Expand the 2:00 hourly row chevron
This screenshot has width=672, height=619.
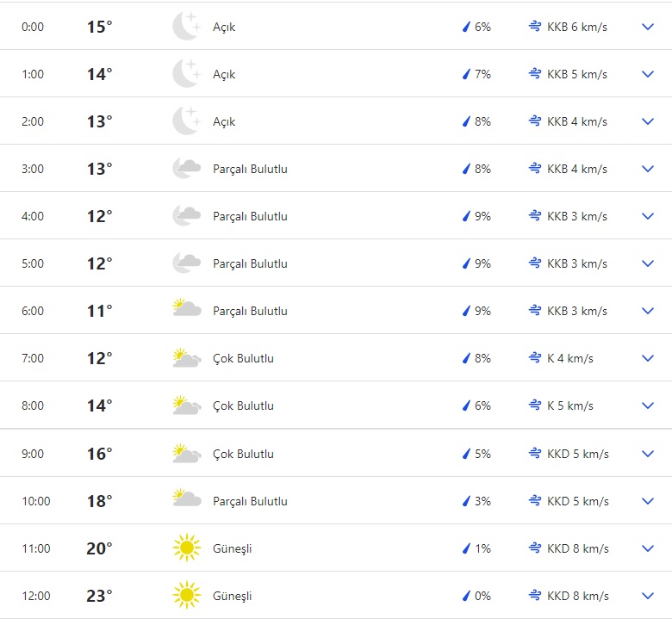pos(648,121)
